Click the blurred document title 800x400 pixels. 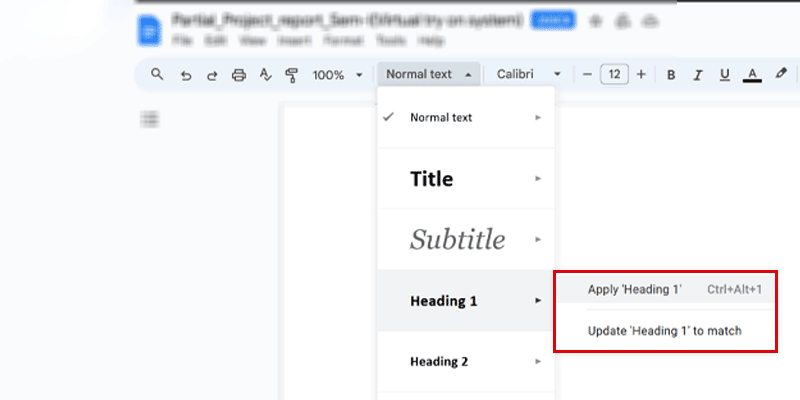point(347,20)
